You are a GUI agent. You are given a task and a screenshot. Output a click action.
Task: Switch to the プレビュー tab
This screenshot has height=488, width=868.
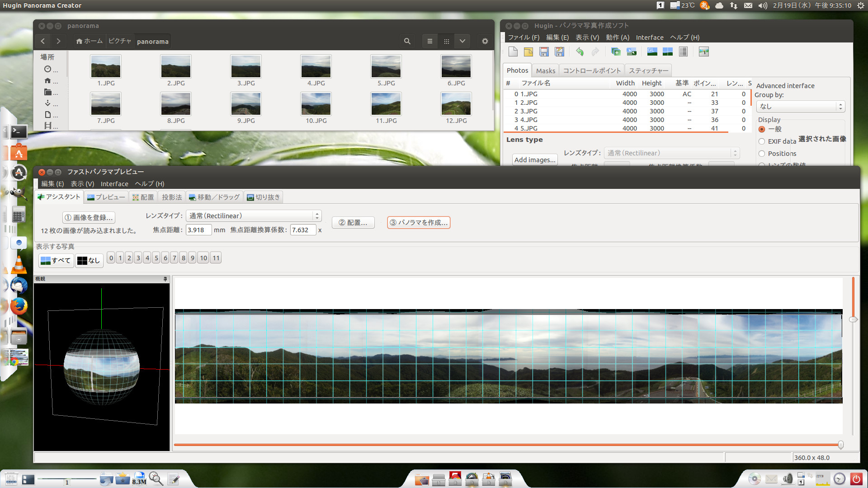[106, 197]
